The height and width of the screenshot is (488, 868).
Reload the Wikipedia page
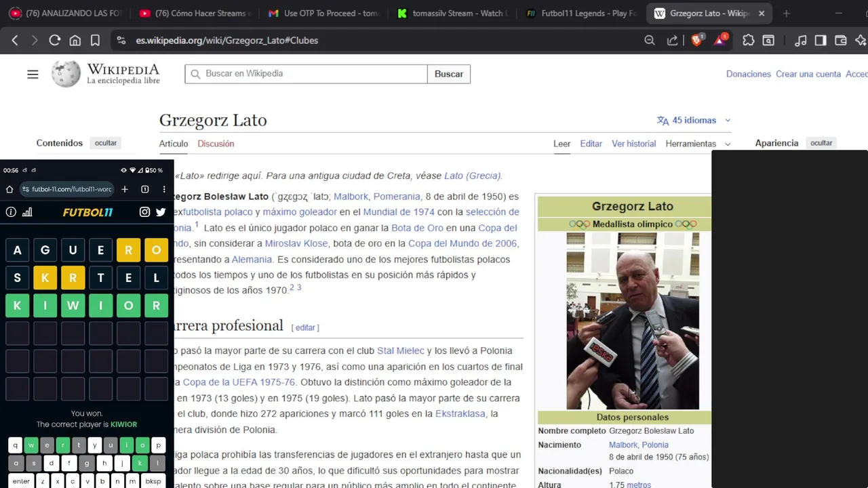(x=55, y=41)
